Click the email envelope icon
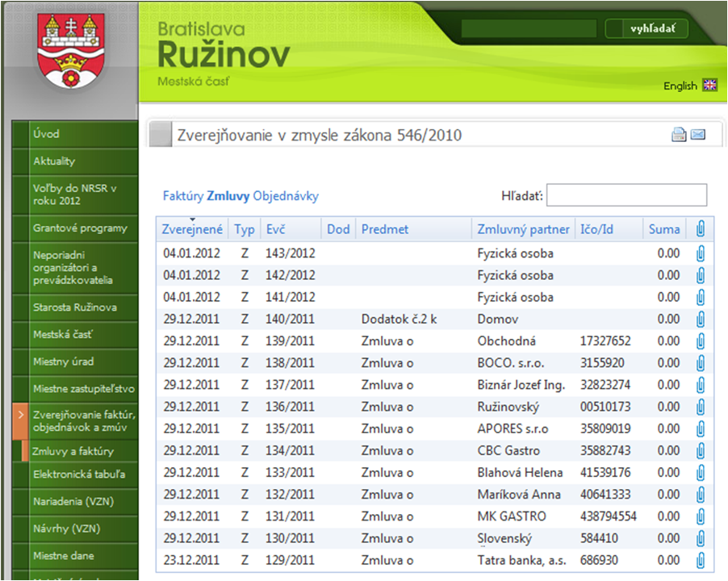728x581 pixels. pyautogui.click(x=698, y=135)
